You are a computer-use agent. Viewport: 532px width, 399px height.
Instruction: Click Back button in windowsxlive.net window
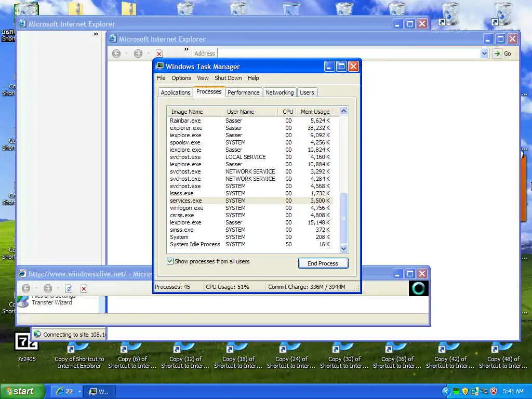point(26,288)
